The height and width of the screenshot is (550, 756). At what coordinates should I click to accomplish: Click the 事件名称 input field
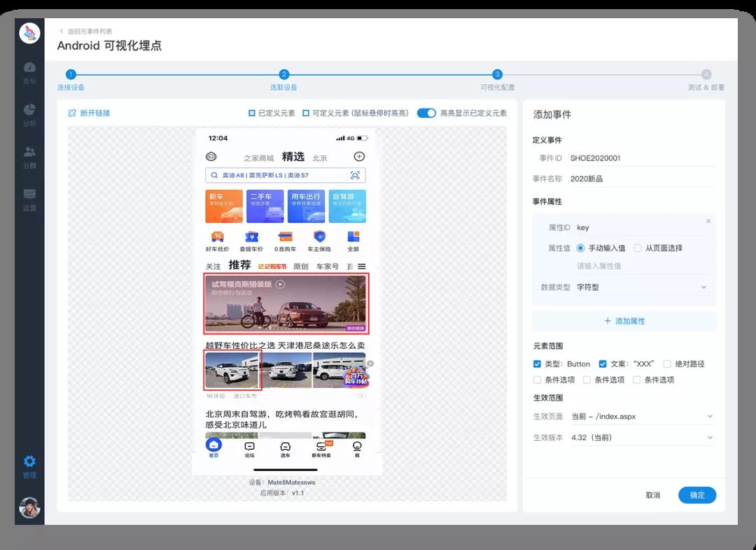pos(642,179)
